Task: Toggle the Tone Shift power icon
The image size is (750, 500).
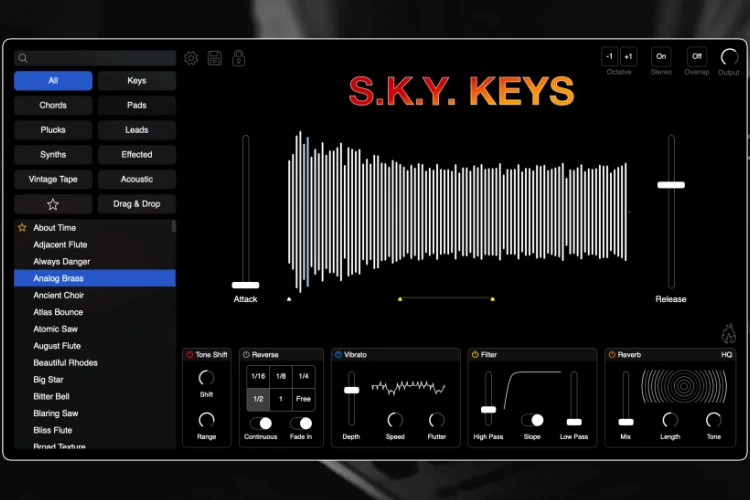Action: (x=189, y=355)
